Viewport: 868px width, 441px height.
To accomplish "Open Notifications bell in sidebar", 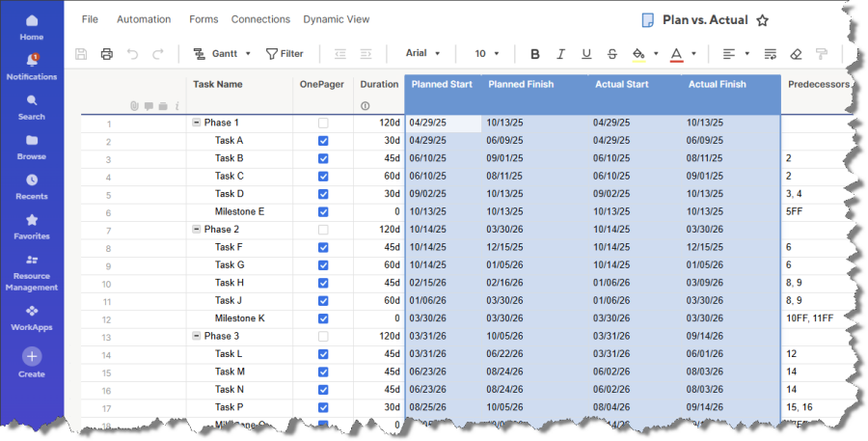I will [x=32, y=68].
